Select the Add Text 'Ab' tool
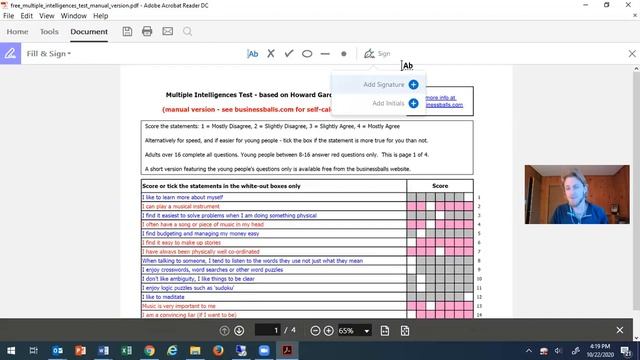 pos(252,53)
